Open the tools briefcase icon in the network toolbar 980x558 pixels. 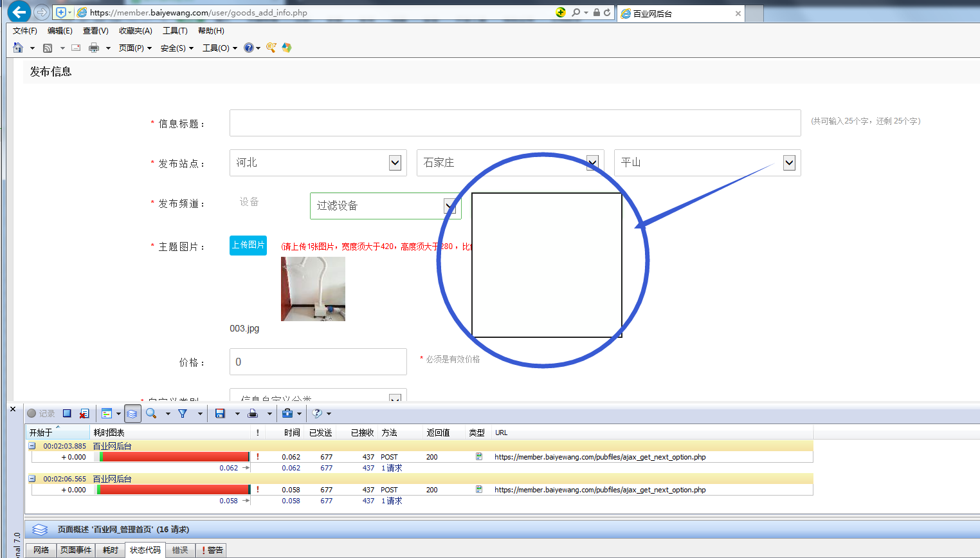click(x=287, y=413)
